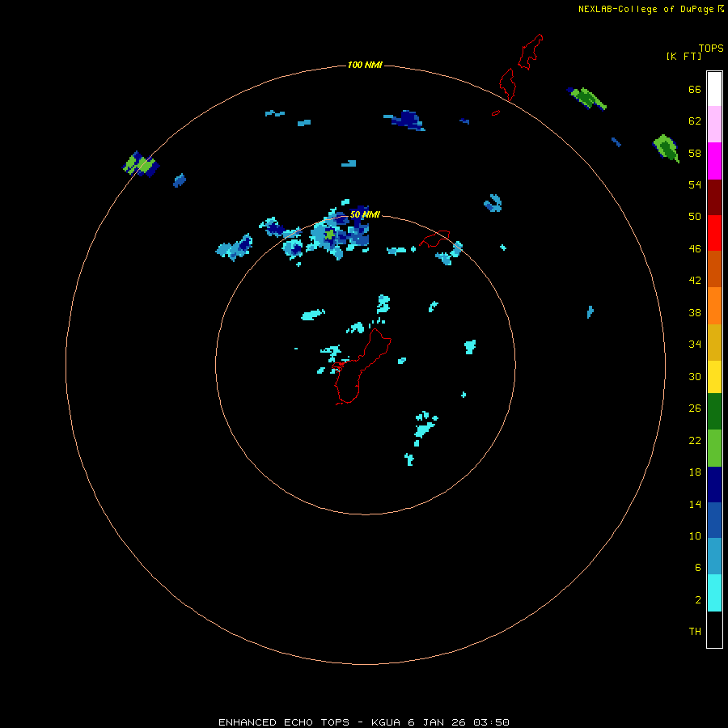Click the "TH" legend label

click(695, 631)
